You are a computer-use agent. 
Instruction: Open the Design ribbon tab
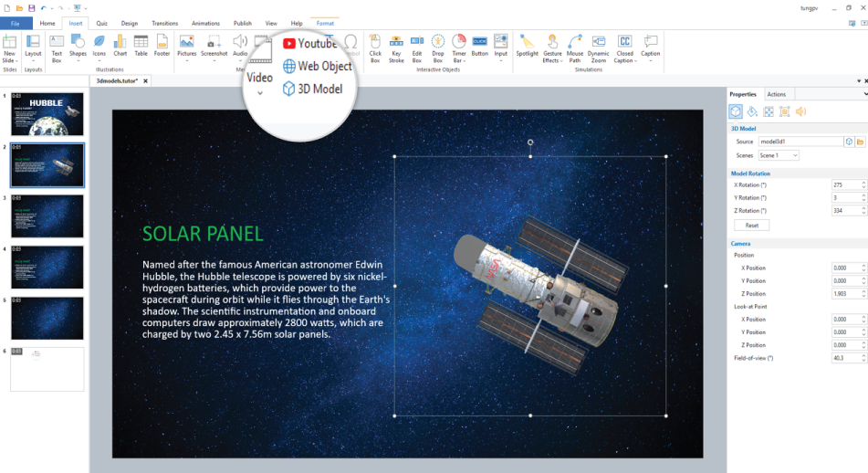pos(129,23)
